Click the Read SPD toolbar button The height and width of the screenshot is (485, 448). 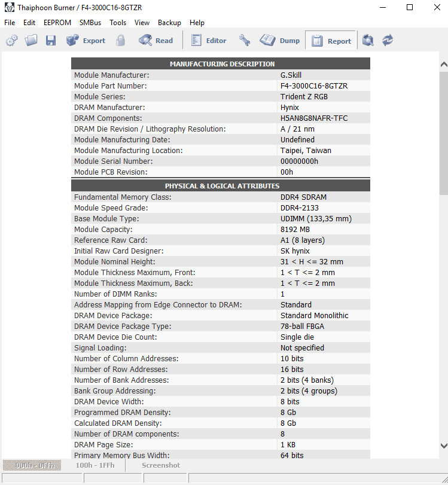156,41
